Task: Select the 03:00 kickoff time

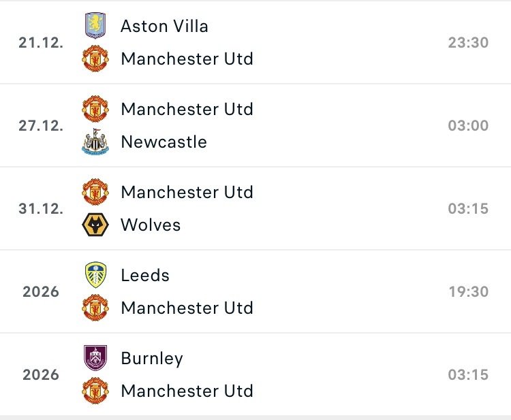Action: [x=468, y=125]
